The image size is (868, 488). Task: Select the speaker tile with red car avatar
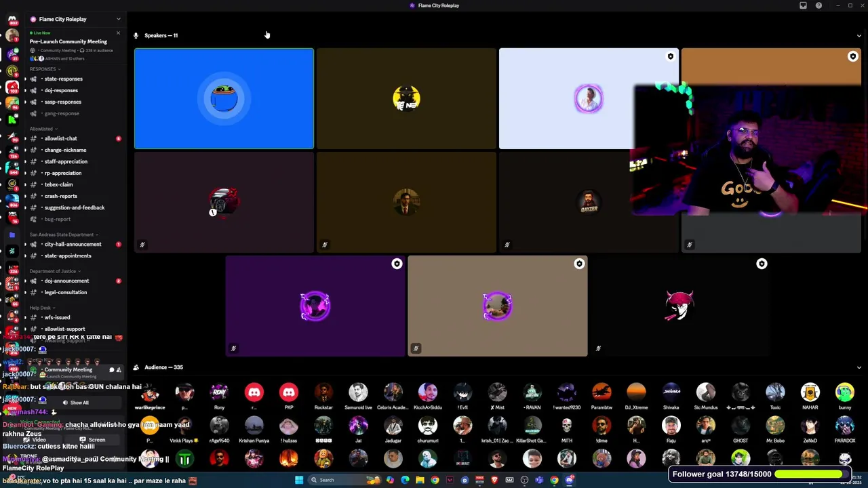pos(224,202)
